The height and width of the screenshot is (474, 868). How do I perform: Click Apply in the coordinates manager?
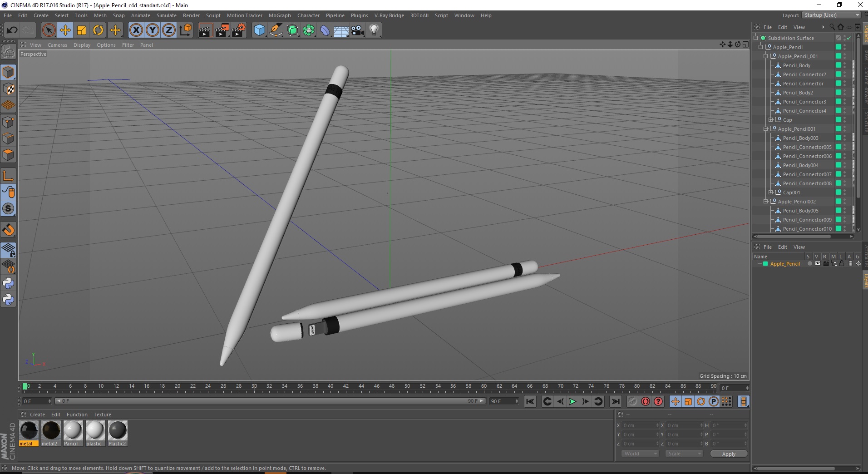pyautogui.click(x=729, y=454)
